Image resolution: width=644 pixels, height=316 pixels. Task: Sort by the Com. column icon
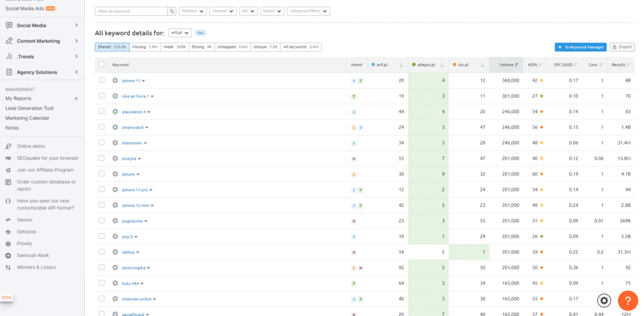click(601, 65)
